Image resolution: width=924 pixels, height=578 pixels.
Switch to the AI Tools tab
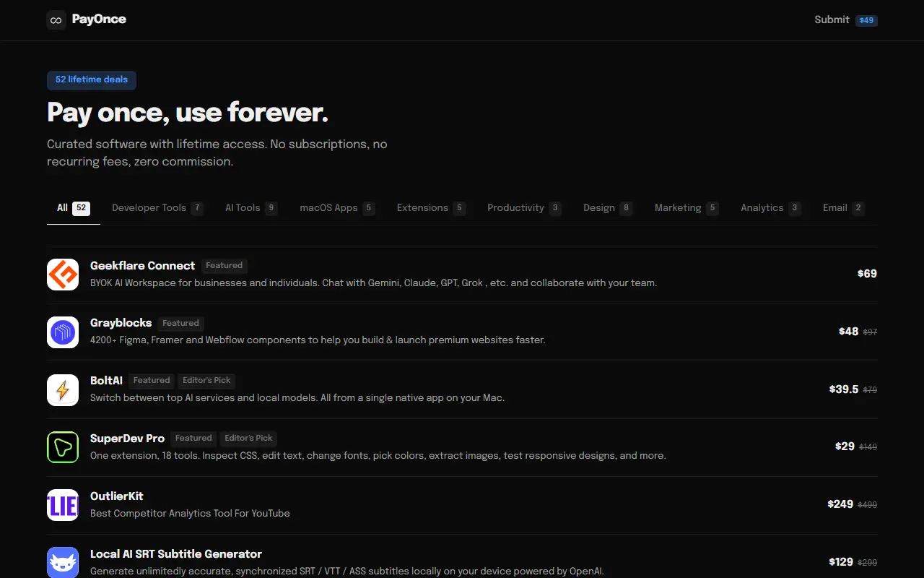(251, 208)
